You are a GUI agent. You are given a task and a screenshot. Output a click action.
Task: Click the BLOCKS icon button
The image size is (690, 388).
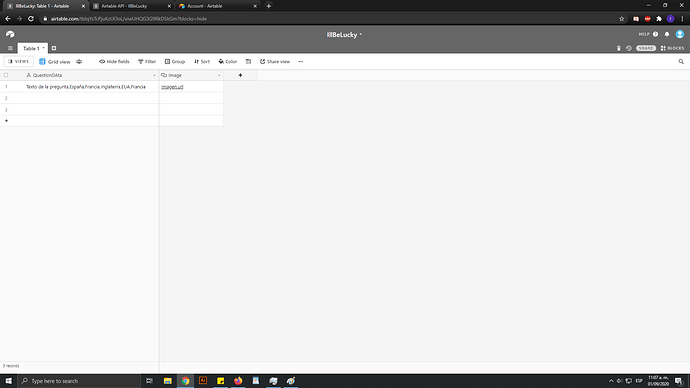(x=672, y=48)
